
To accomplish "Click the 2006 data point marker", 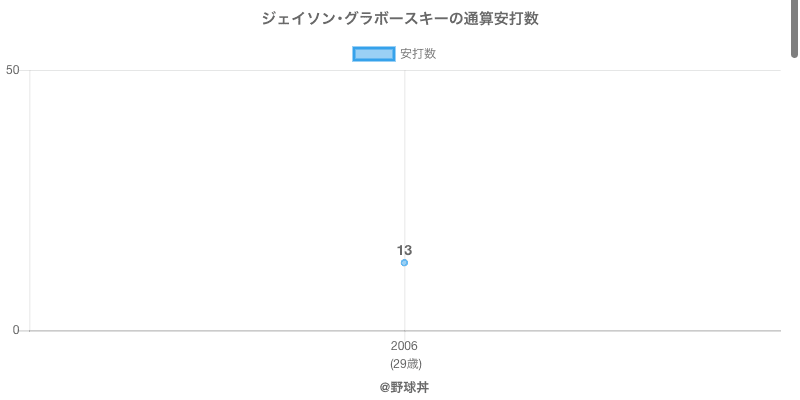I will (404, 263).
